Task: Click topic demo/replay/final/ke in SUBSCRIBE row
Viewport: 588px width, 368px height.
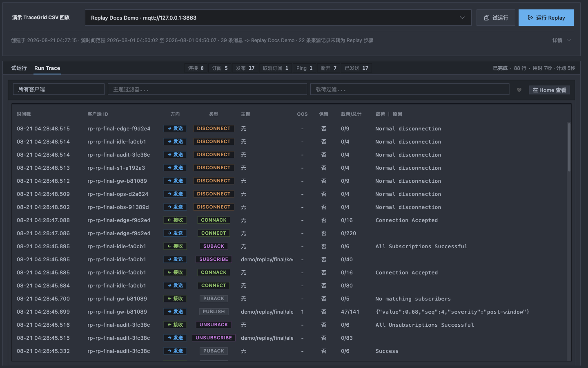Action: pos(267,259)
